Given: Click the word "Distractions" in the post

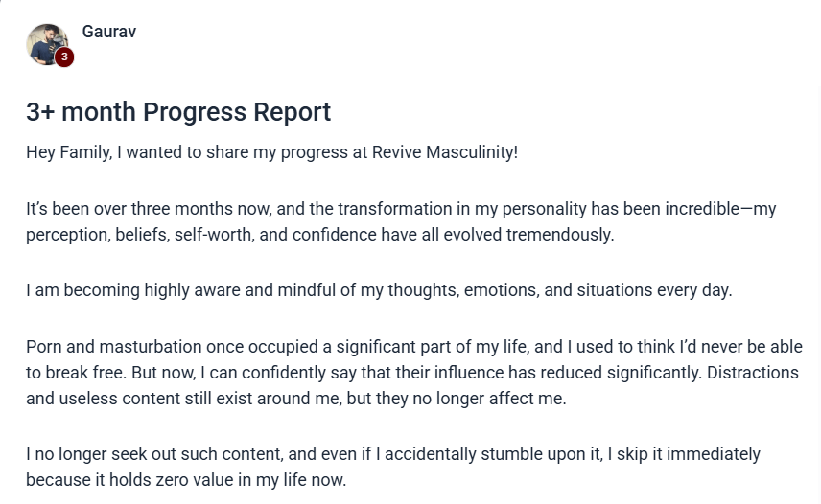Looking at the screenshot, I should coord(755,370).
